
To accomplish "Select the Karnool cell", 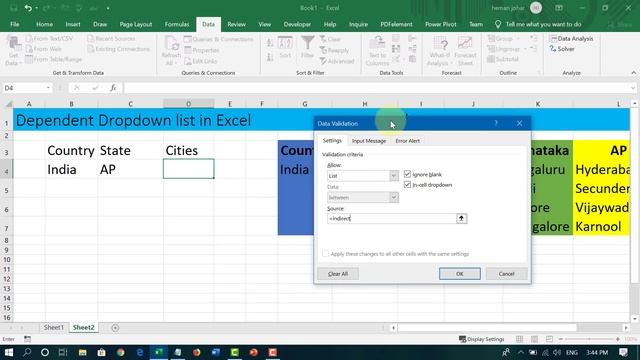I will pyautogui.click(x=601, y=227).
